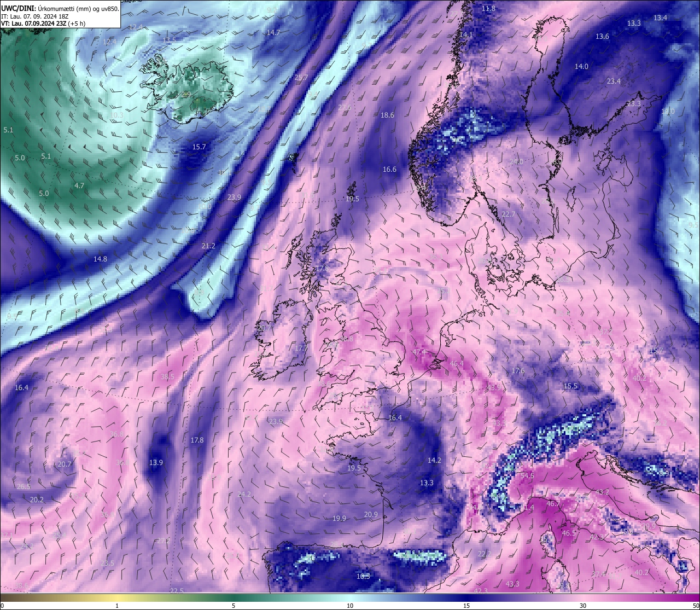Image resolution: width=700 pixels, height=610 pixels.
Task: Click the 23.4 value label
Action: coord(614,82)
